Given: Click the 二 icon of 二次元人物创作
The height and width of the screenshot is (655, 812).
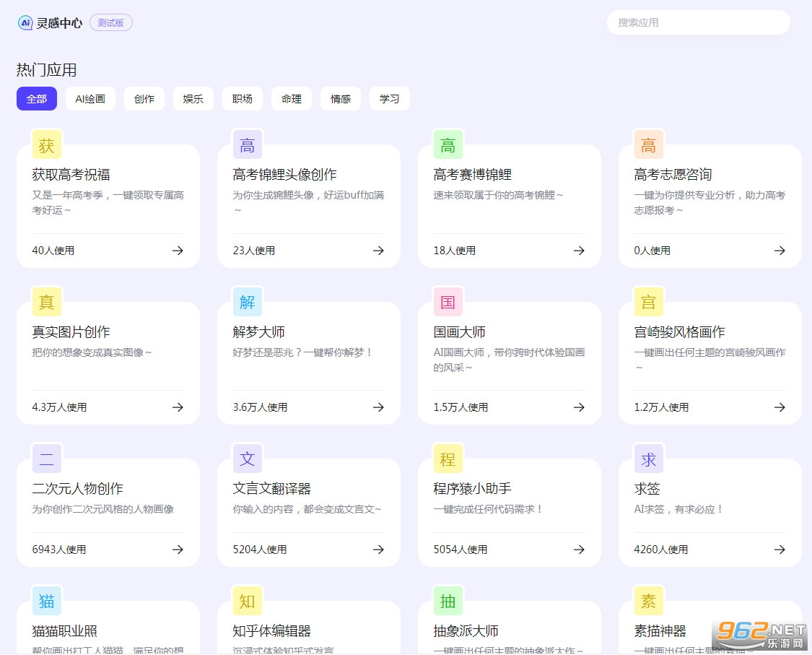Looking at the screenshot, I should [47, 459].
